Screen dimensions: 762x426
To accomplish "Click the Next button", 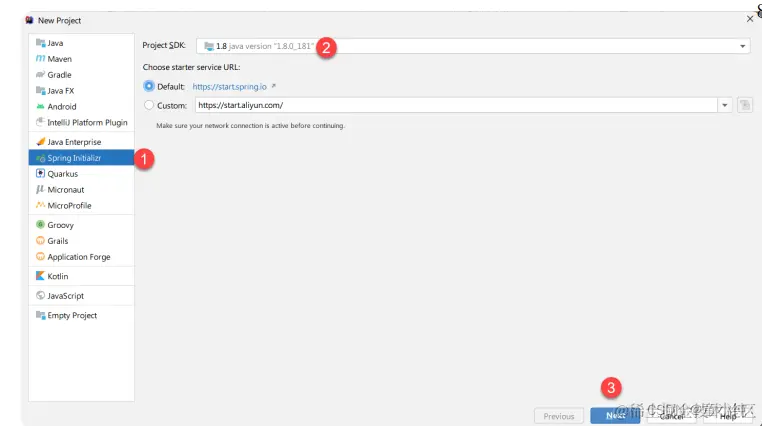I will 615,416.
